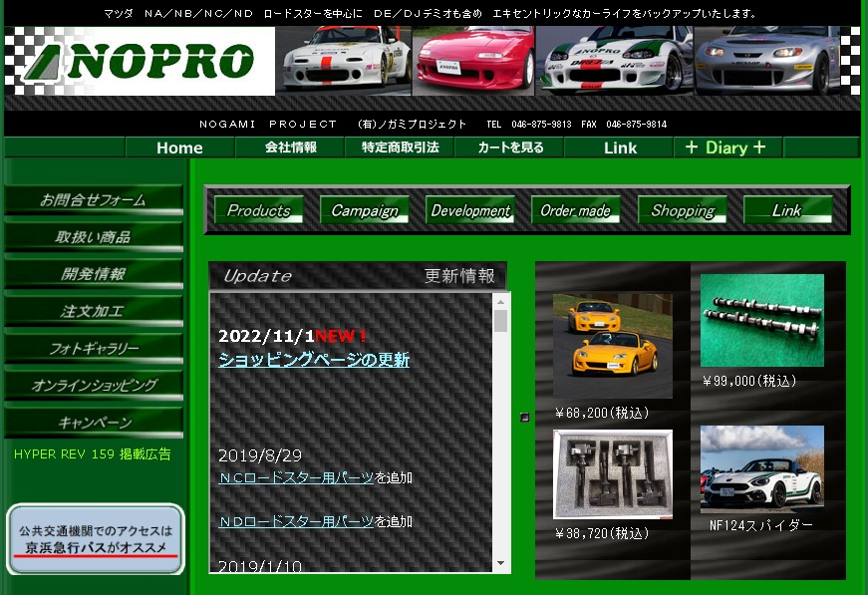
Task: Open the お問合せフォーム sidebar button
Action: (94, 199)
